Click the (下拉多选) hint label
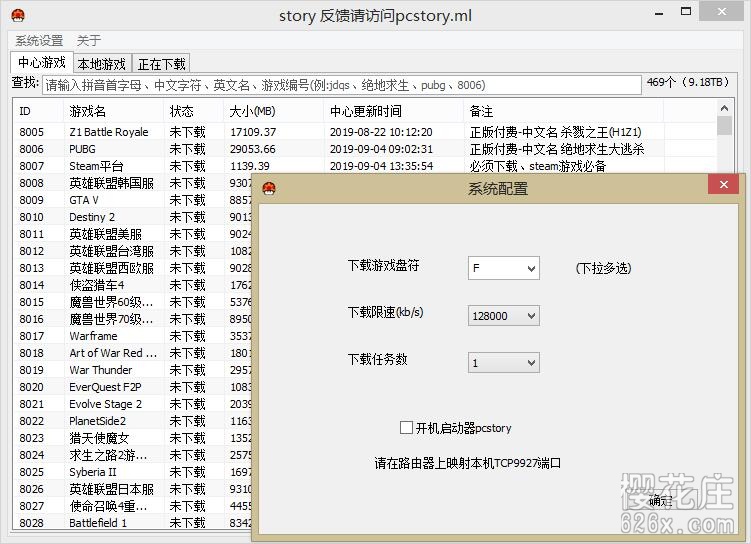751x544 pixels. coord(603,268)
